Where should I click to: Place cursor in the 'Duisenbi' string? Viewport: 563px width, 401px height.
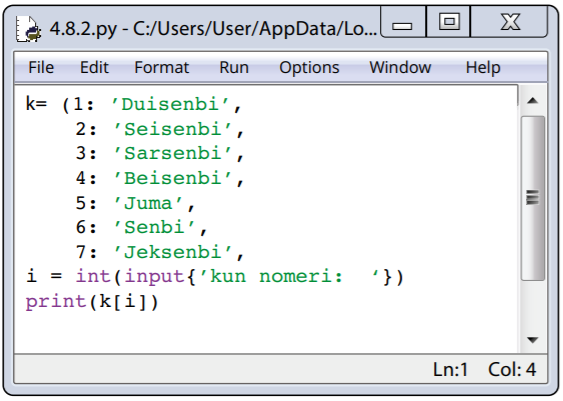[x=170, y=104]
